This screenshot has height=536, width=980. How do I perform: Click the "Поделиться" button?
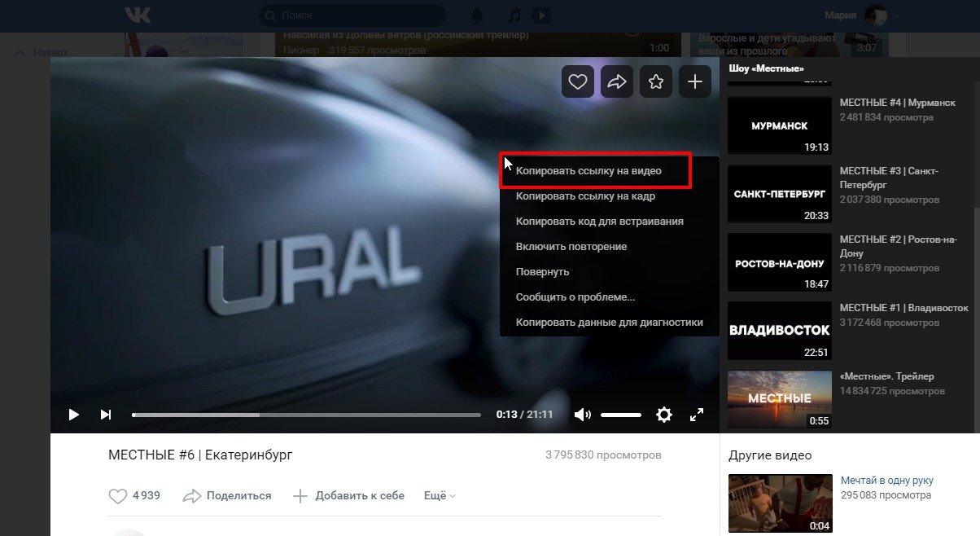pos(227,495)
